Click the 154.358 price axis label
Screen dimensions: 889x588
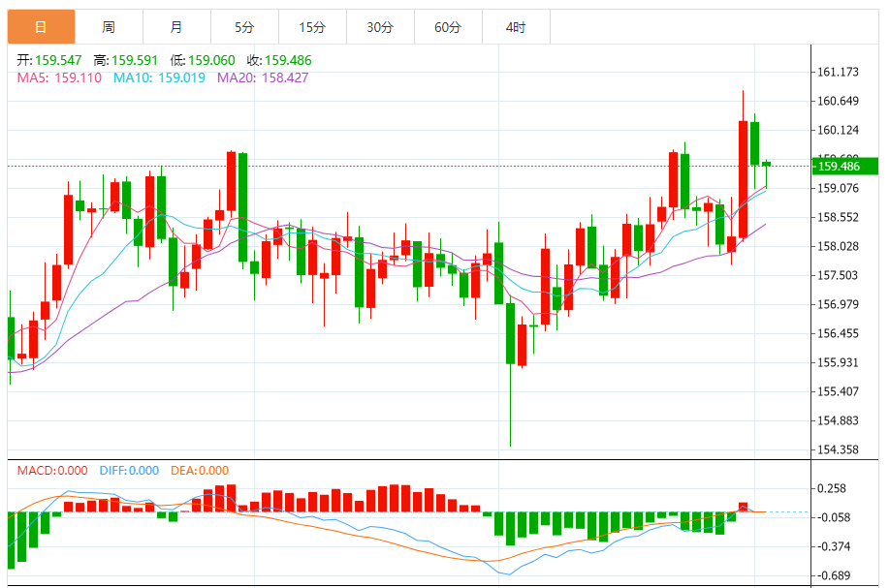838,449
